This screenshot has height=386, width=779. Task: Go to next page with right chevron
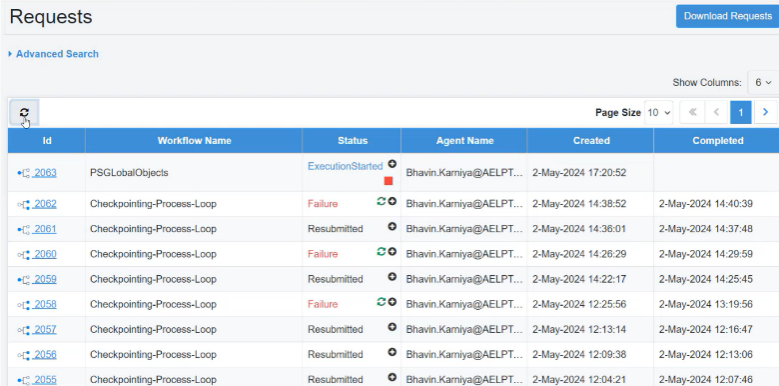766,112
